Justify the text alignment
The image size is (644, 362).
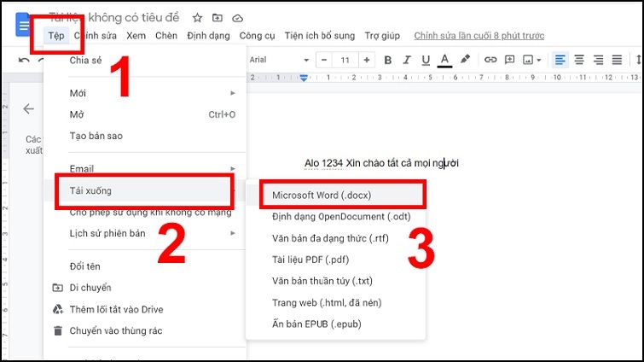(617, 60)
